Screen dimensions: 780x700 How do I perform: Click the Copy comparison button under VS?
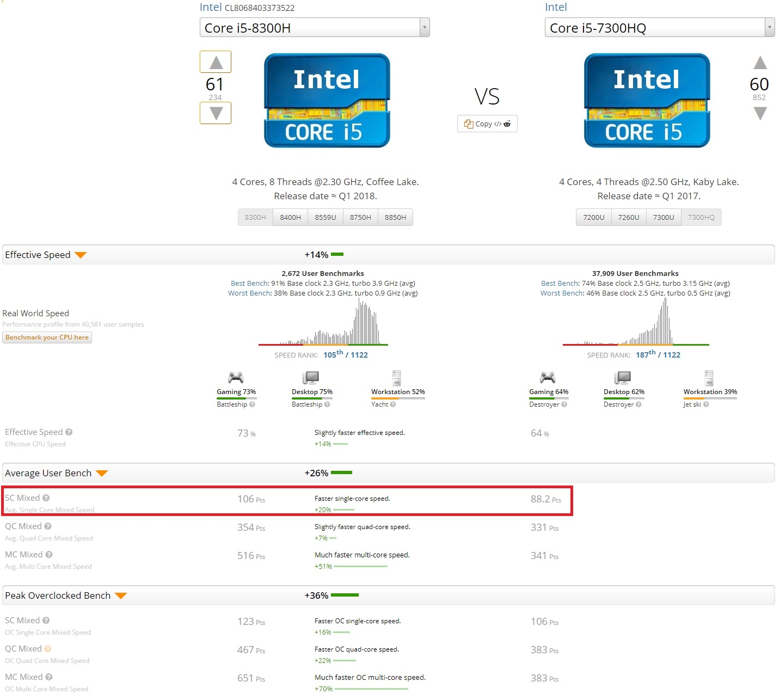click(487, 124)
